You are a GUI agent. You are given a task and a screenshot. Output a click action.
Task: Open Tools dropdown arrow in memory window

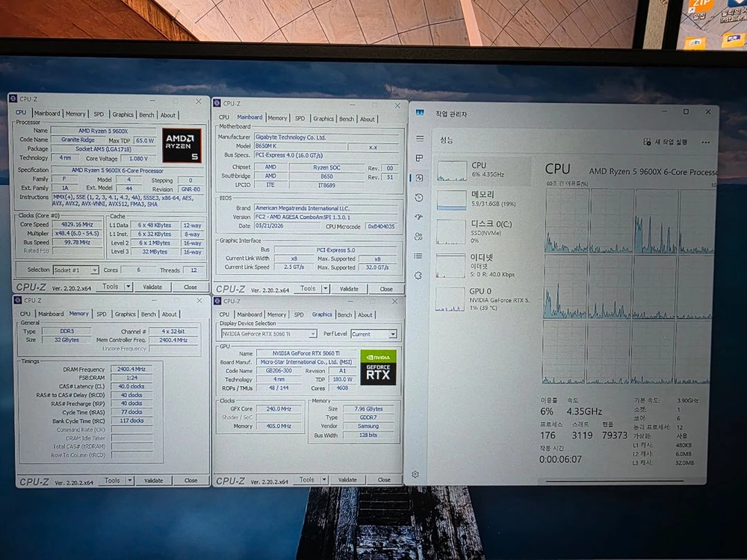(x=129, y=480)
